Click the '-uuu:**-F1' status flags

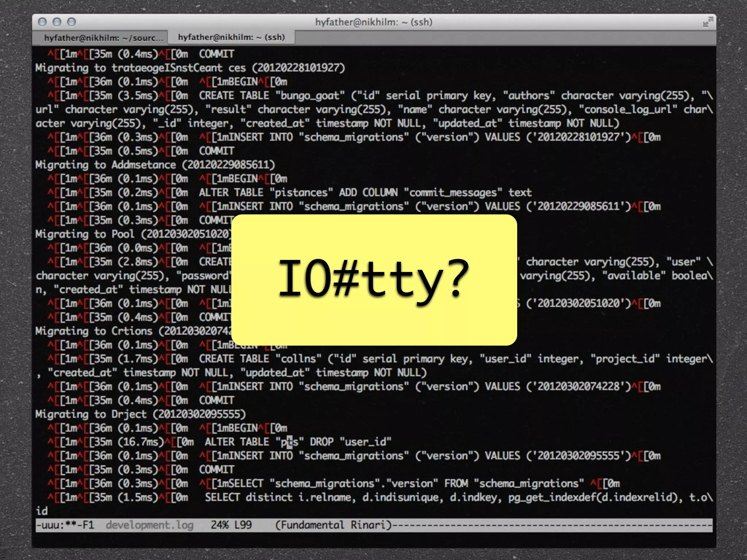tap(65, 525)
